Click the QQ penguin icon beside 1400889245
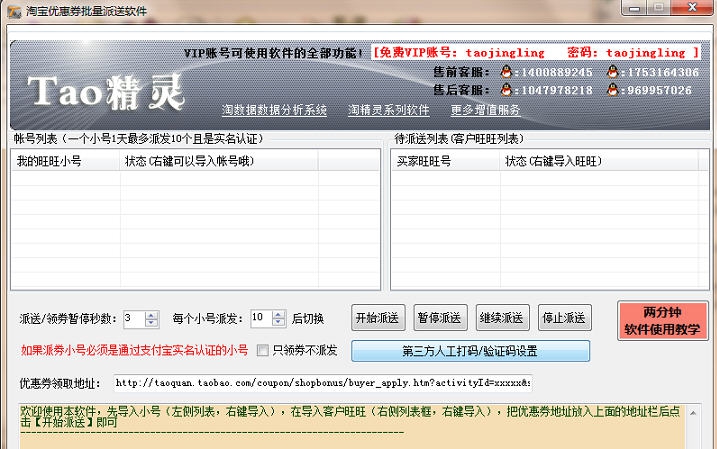717x449 pixels. coord(506,72)
